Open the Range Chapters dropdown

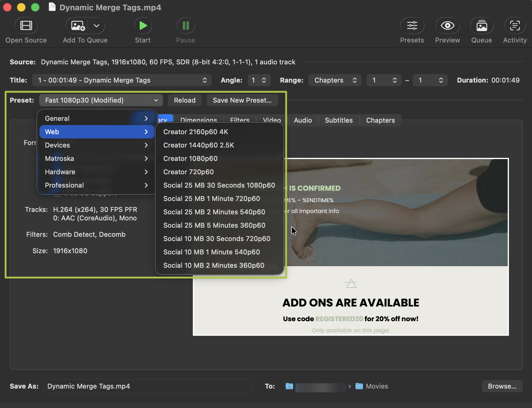coord(335,80)
